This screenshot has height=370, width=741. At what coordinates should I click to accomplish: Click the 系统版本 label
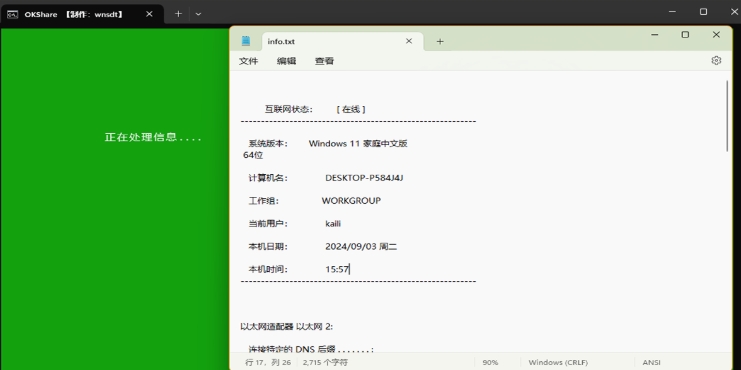click(268, 144)
